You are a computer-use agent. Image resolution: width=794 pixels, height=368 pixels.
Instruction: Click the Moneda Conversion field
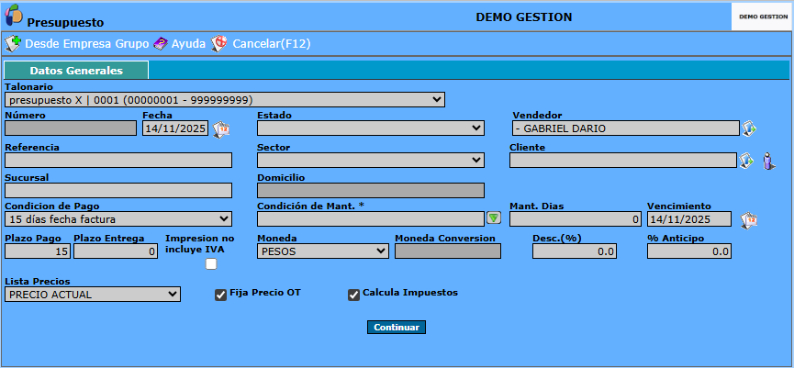[448, 251]
